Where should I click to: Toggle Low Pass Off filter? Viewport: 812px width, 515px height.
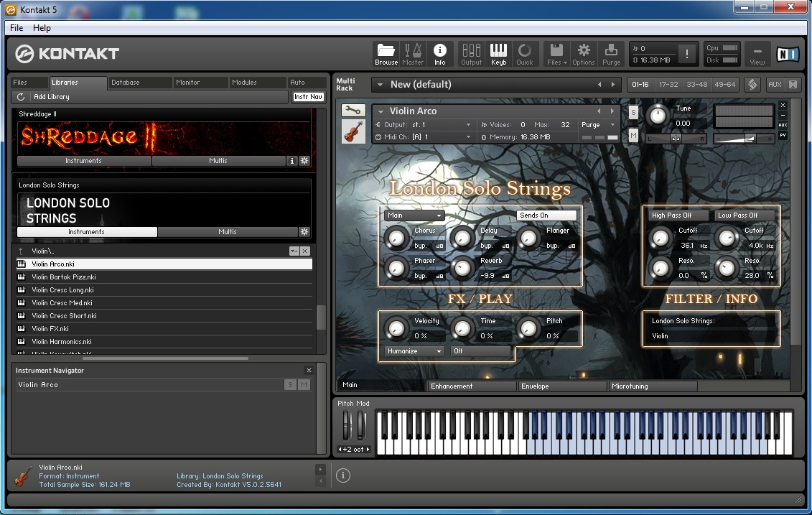click(x=745, y=215)
